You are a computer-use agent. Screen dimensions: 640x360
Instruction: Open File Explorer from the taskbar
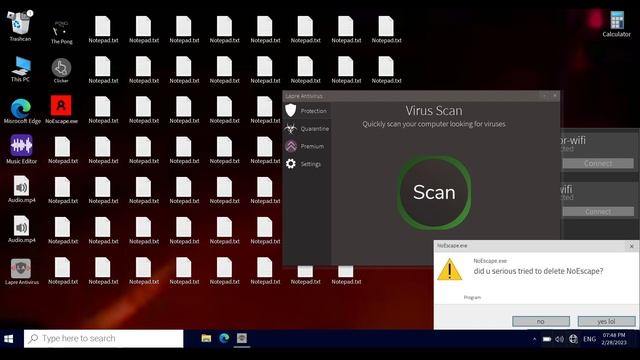click(x=206, y=338)
